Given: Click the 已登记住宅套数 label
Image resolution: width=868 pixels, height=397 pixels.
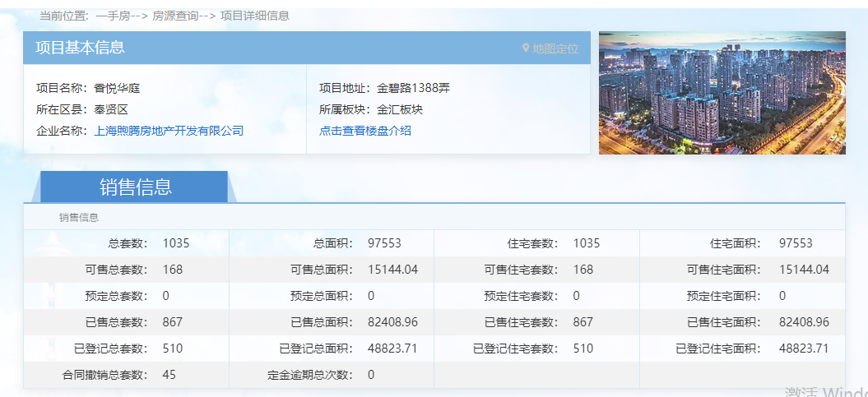Looking at the screenshot, I should (516, 349).
